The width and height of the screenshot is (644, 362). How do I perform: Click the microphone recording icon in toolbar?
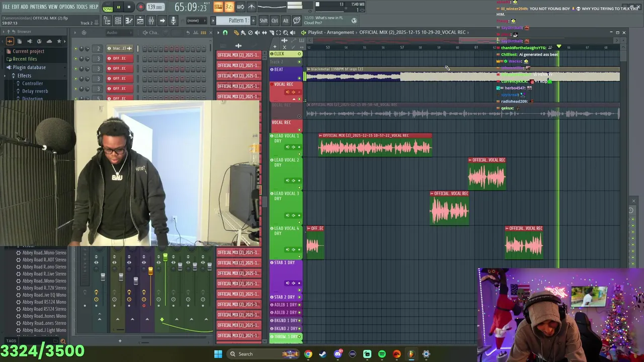(x=173, y=21)
